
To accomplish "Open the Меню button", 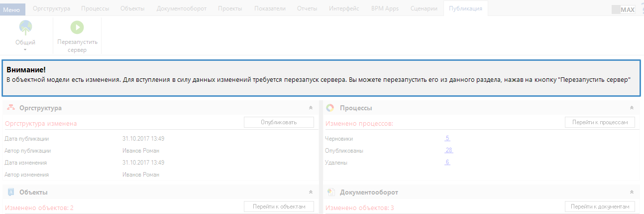I will [11, 9].
